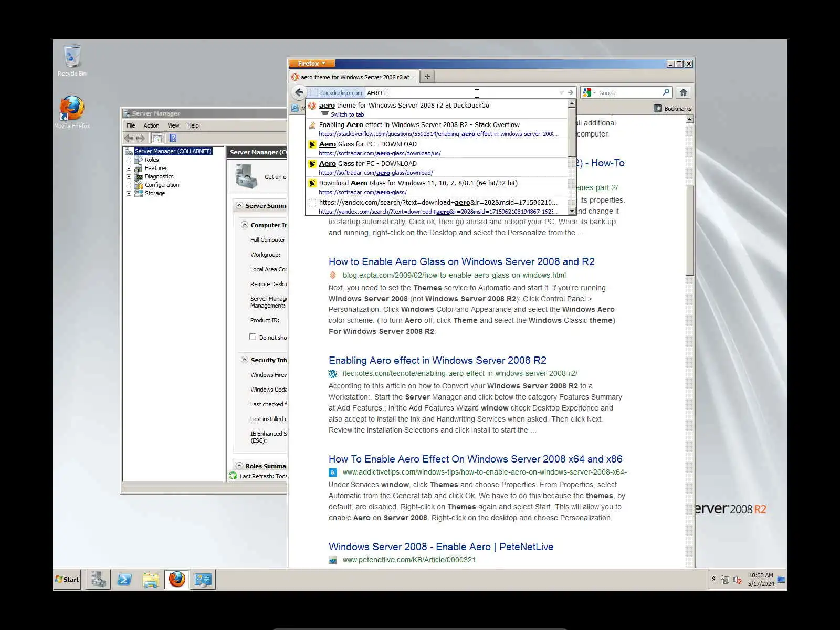Open the Firefox Home page button

click(x=683, y=92)
